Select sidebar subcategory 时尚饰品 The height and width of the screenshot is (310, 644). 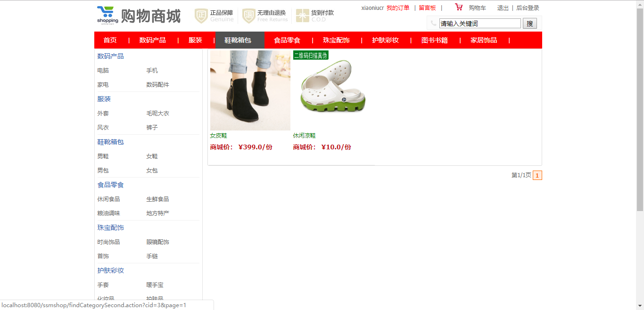108,242
